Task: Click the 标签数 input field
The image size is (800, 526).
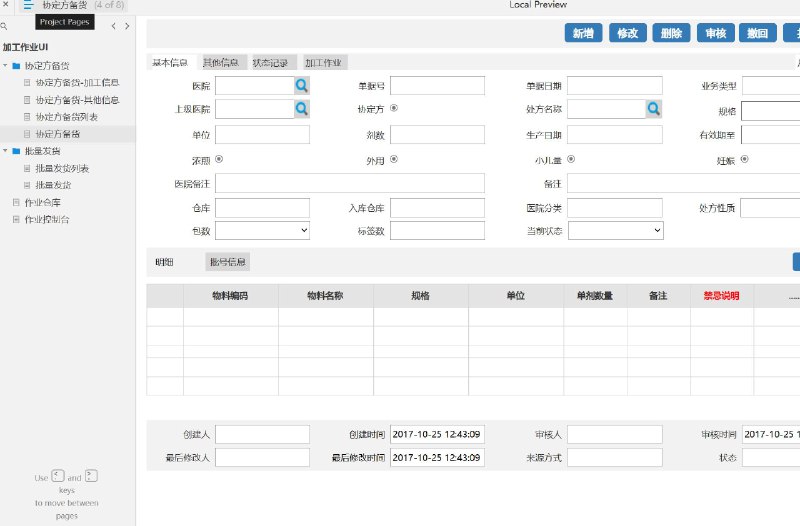Action: coord(437,231)
